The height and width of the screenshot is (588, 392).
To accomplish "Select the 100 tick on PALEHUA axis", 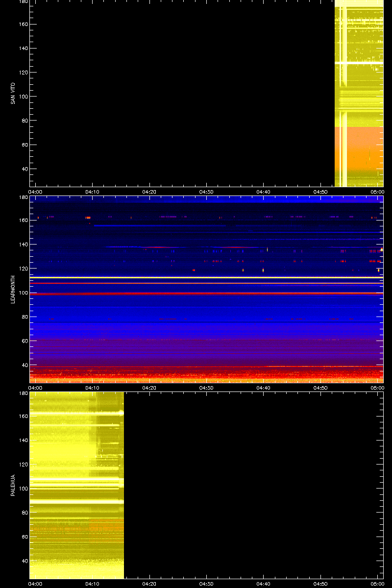I will 23,489.
